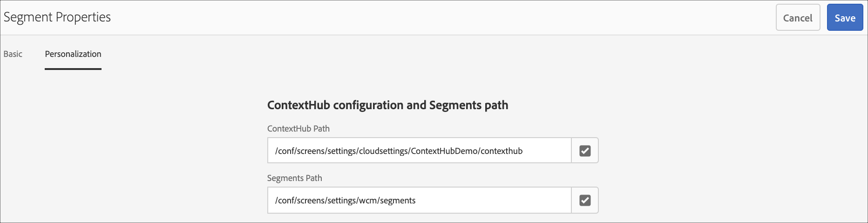Click the ContextHub configuration and Segments heading

387,105
